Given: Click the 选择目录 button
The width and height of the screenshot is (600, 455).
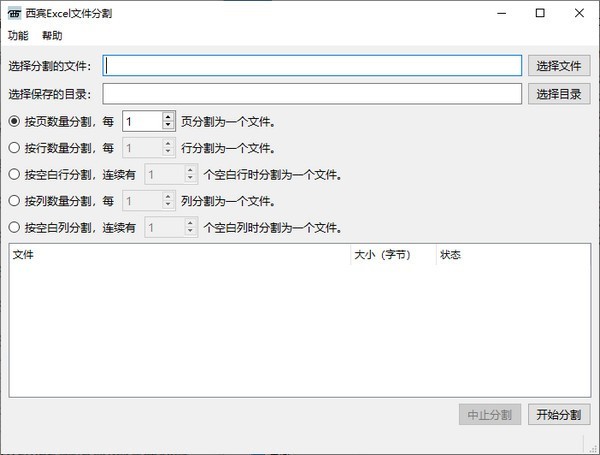Looking at the screenshot, I should [x=559, y=94].
